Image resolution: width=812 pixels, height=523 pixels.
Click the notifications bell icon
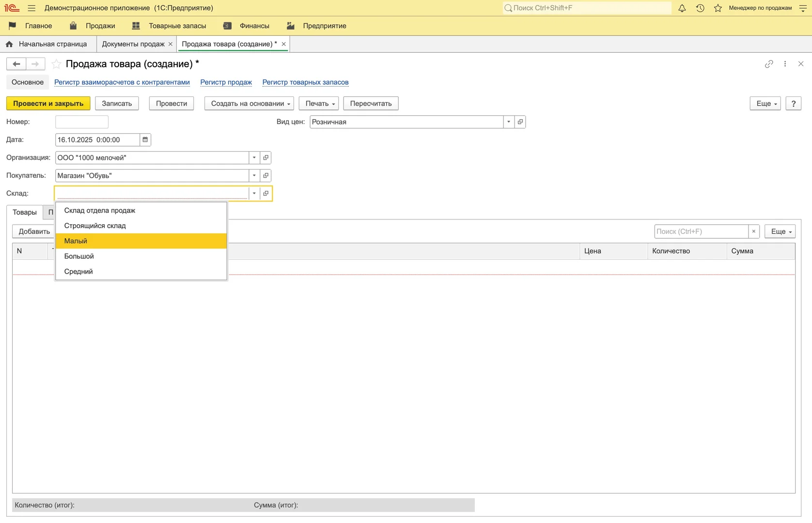point(682,8)
